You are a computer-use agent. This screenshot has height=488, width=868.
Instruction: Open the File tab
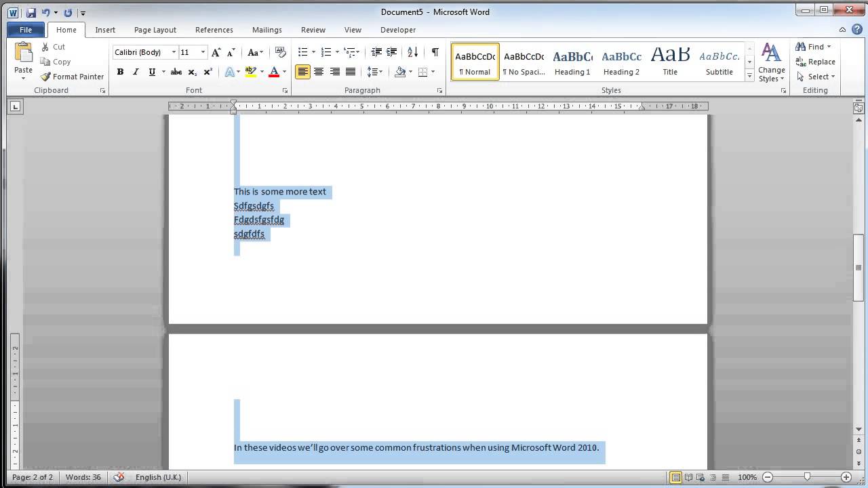[26, 30]
